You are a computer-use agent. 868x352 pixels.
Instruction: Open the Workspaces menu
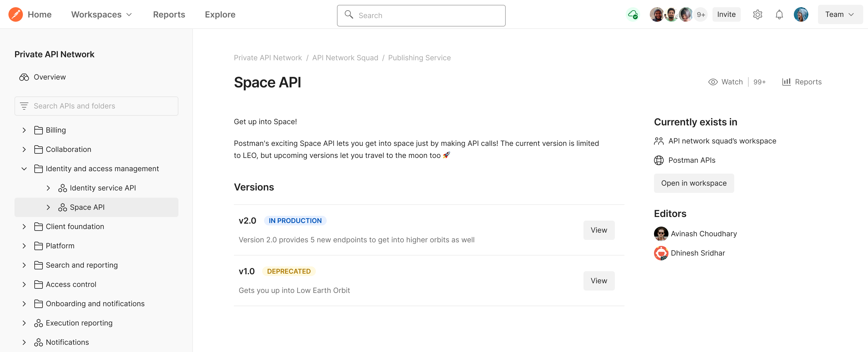(101, 14)
